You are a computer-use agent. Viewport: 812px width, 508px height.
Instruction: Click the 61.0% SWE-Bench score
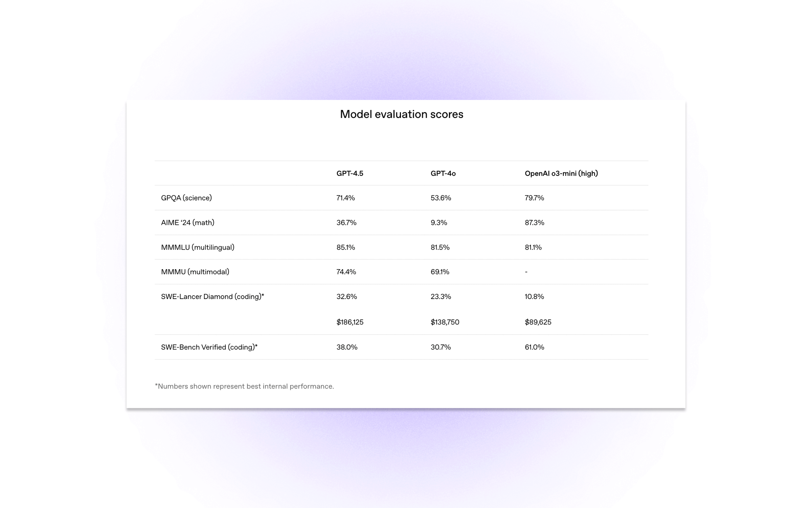tap(535, 347)
